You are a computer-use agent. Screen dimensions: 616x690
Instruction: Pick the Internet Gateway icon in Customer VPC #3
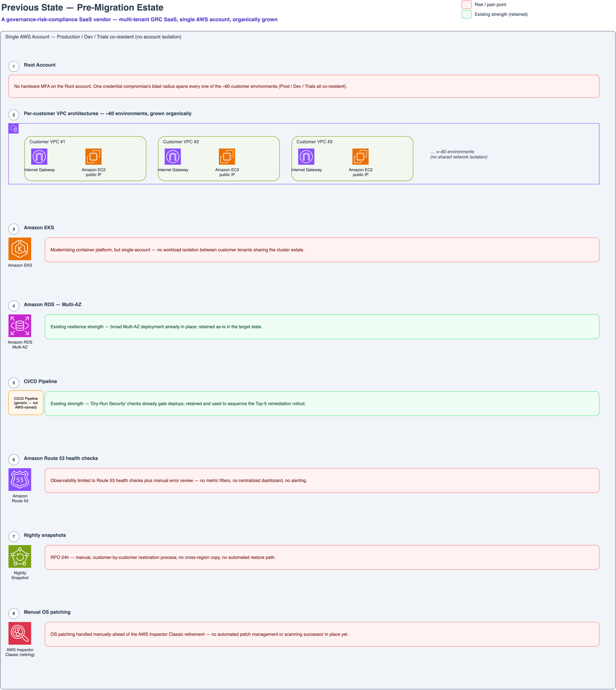pos(306,157)
